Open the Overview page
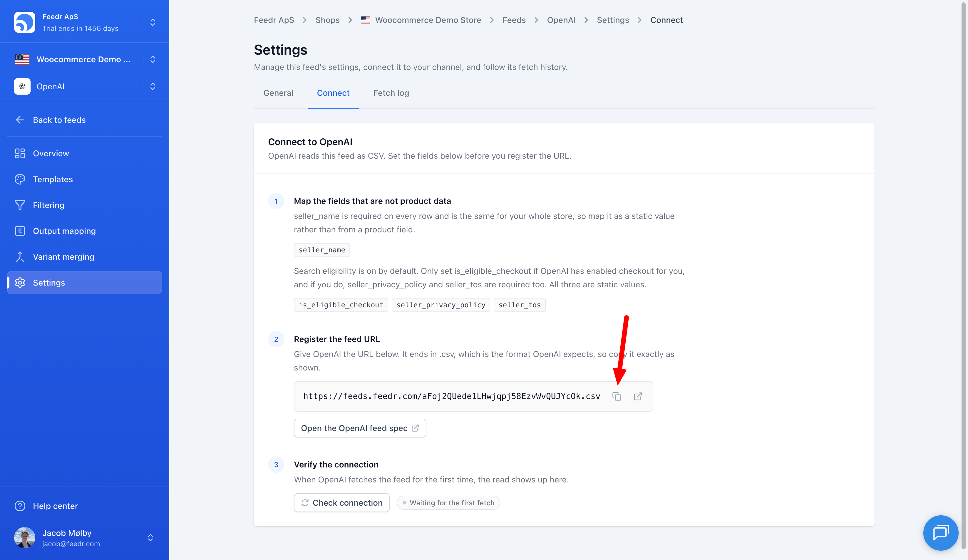Image resolution: width=968 pixels, height=560 pixels. point(85,153)
